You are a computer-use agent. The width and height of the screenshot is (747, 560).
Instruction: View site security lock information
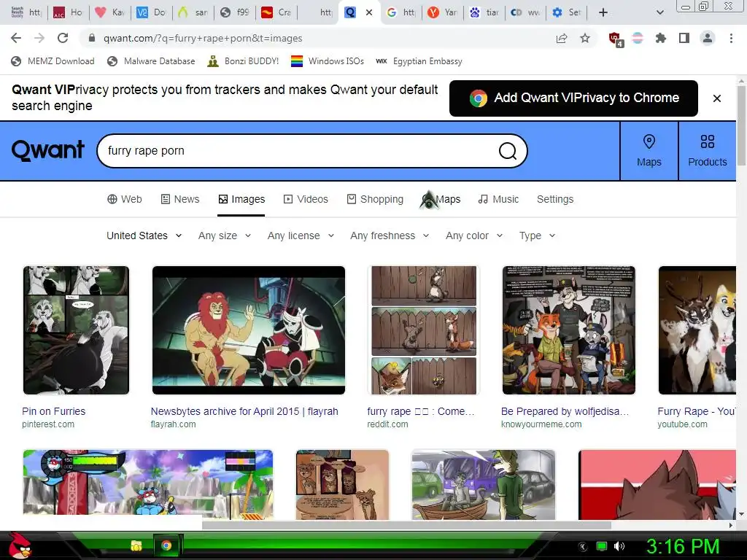(93, 38)
